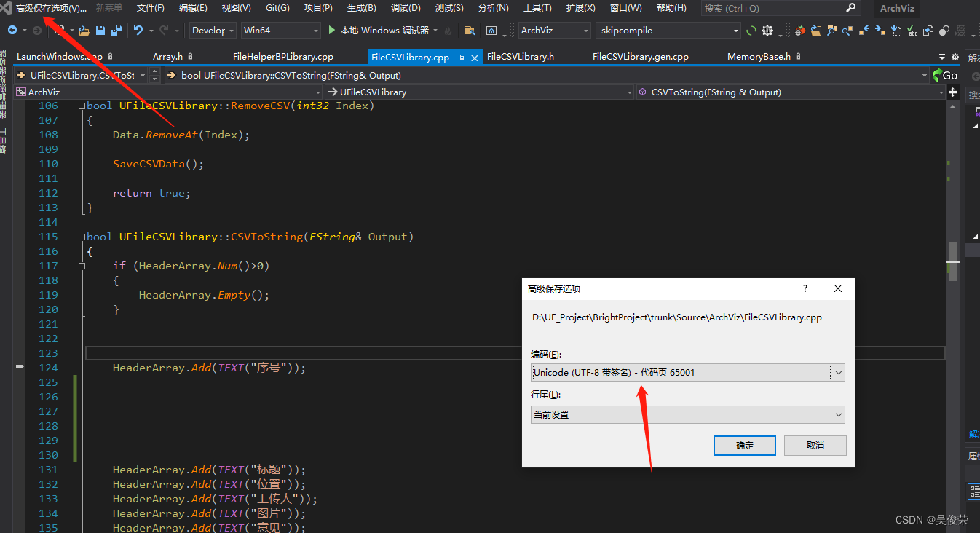Close the FileCSVLibrary.cpp tab
The image size is (980, 533).
click(475, 57)
